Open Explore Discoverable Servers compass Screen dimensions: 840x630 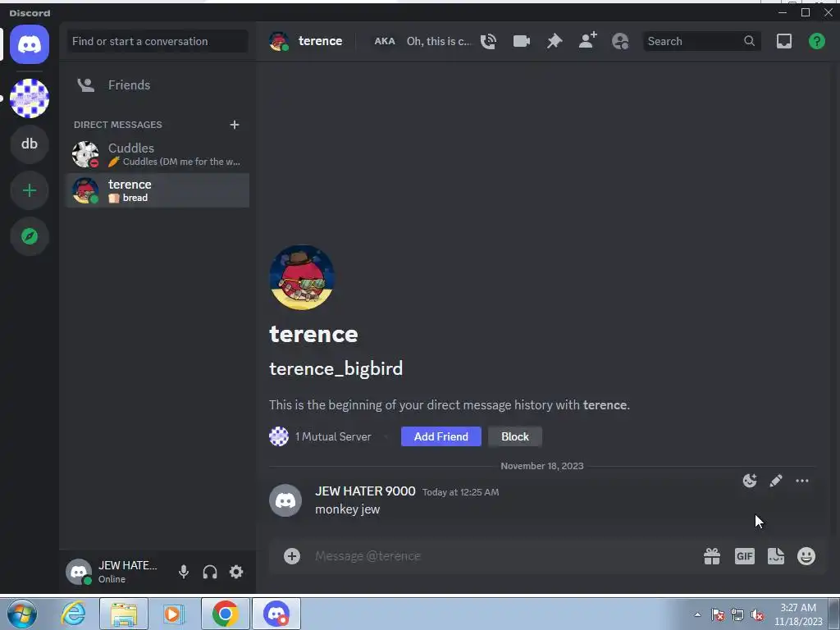(30, 236)
